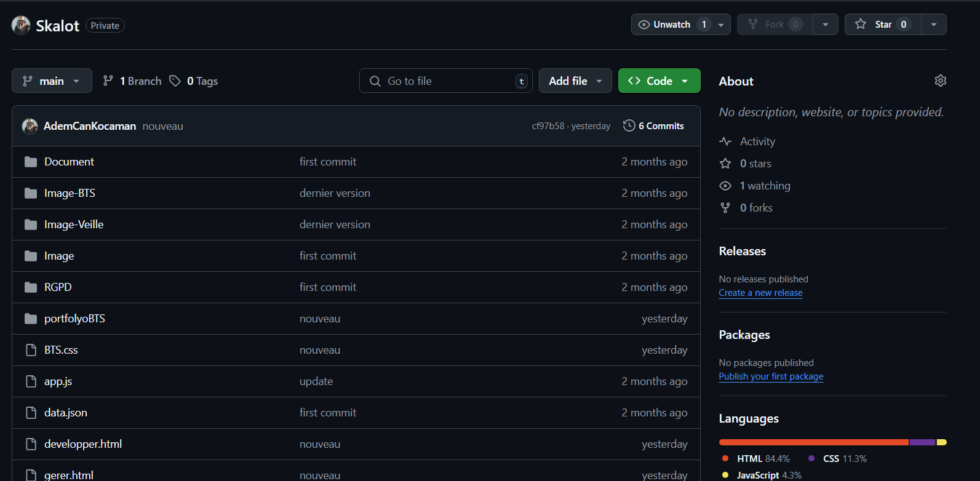The width and height of the screenshot is (980, 481).
Task: Open the Add file dropdown
Action: 575,81
